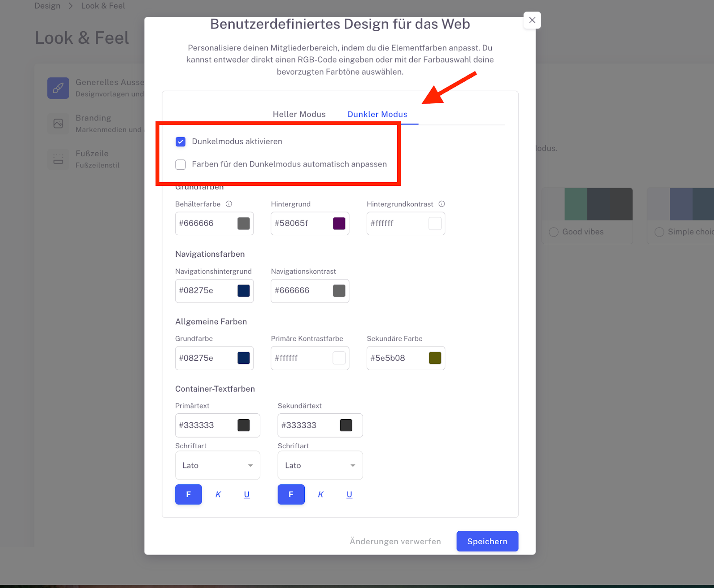This screenshot has width=714, height=588.
Task: Select the Good vibes theme radio
Action: 554,232
